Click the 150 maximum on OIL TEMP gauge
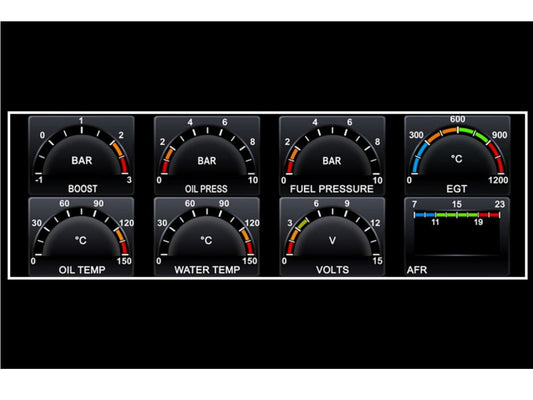 124,261
